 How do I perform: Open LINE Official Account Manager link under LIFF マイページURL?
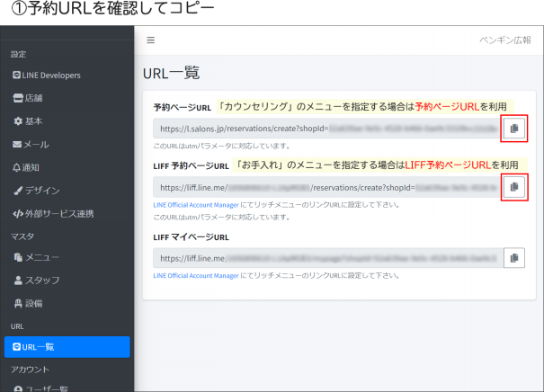point(204,276)
